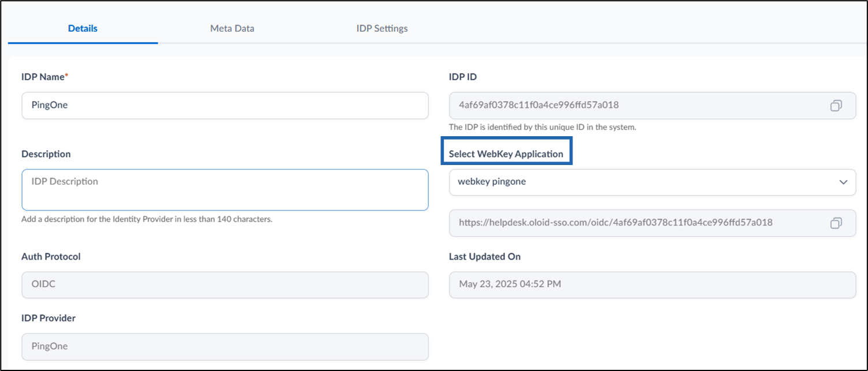The height and width of the screenshot is (371, 868).
Task: Click the Description label
Action: [x=46, y=154]
